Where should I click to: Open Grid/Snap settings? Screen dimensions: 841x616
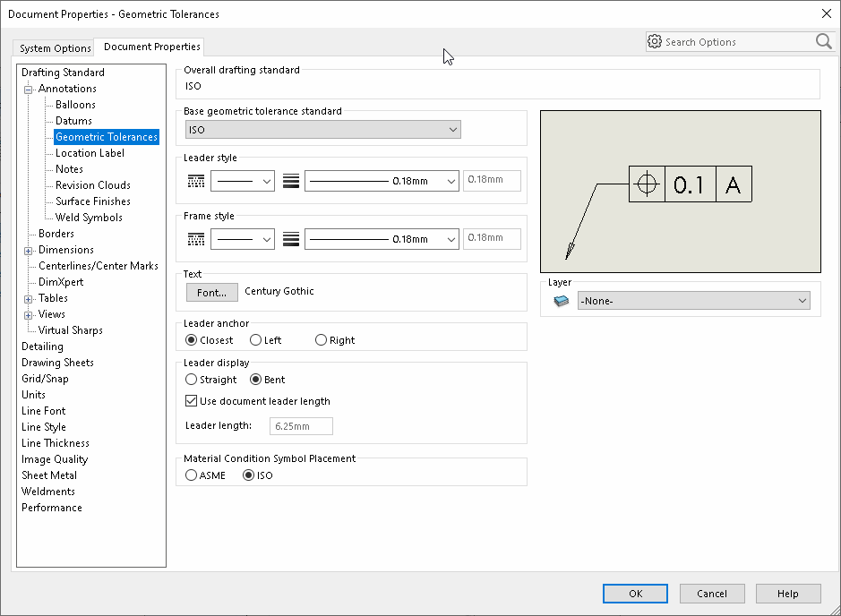click(x=45, y=379)
